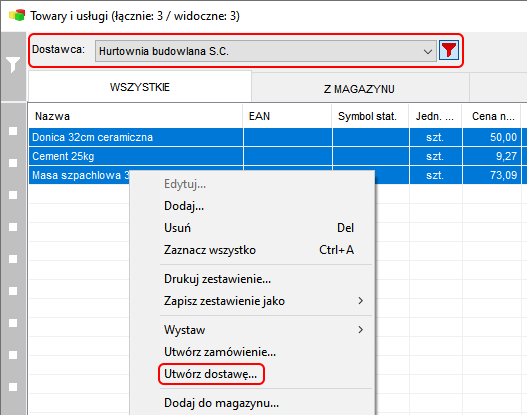Switch to the WSZYSTKIE tab
This screenshot has height=415, width=527.
point(140,87)
